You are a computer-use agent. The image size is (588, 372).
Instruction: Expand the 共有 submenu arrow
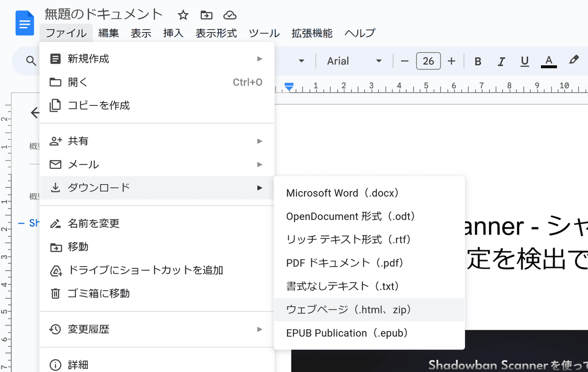(260, 141)
